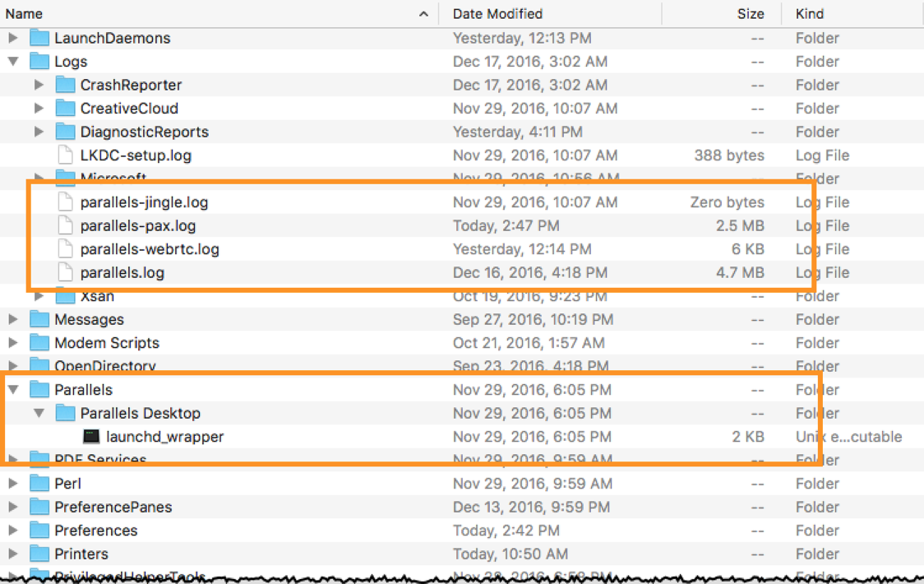Click the Sep 27, 2016, 10:19 PM date
Screen dimensions: 924x584
pyautogui.click(x=533, y=319)
